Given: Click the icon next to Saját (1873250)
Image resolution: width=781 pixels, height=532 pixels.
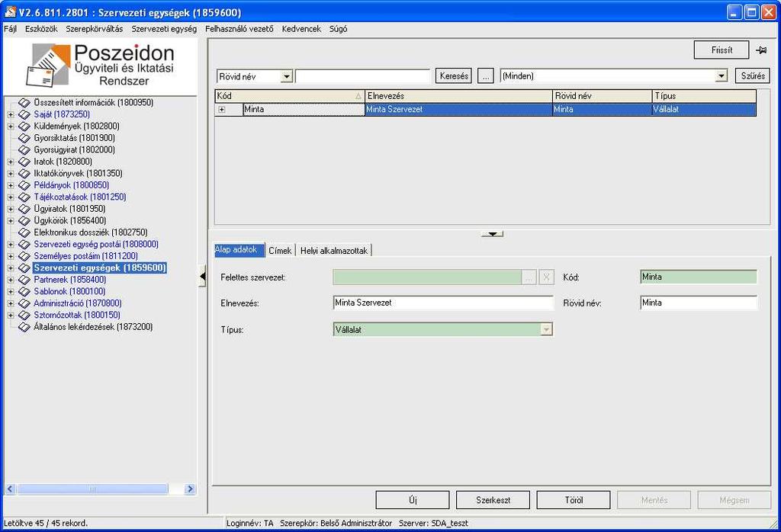Looking at the screenshot, I should (x=24, y=114).
